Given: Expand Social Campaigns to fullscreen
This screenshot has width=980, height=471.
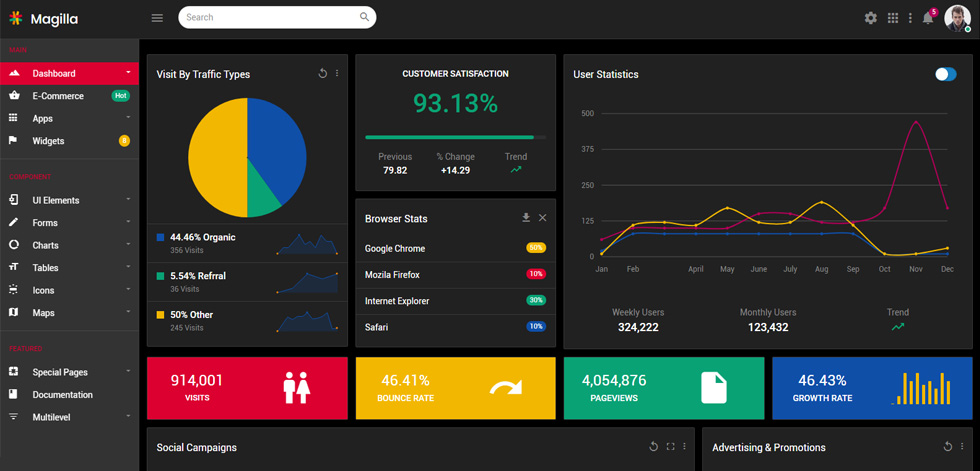Looking at the screenshot, I should 671,447.
